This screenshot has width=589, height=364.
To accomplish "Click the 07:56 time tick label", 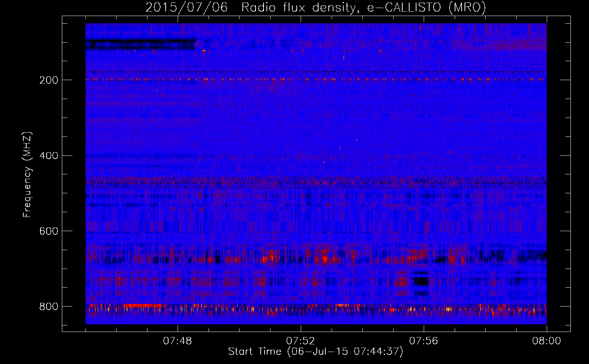I will pos(424,341).
